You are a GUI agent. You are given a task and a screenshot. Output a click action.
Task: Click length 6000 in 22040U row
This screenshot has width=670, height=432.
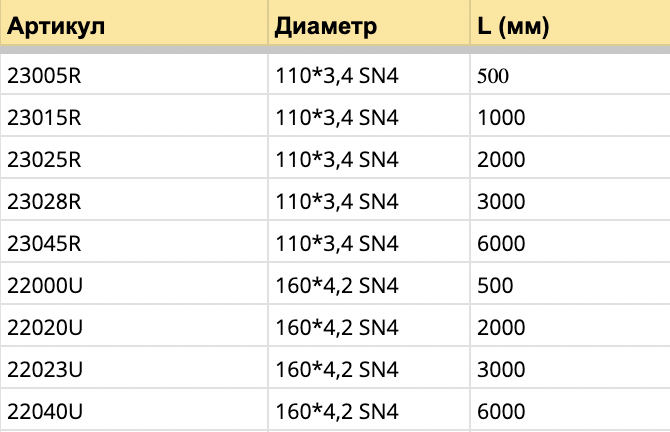(x=570, y=409)
